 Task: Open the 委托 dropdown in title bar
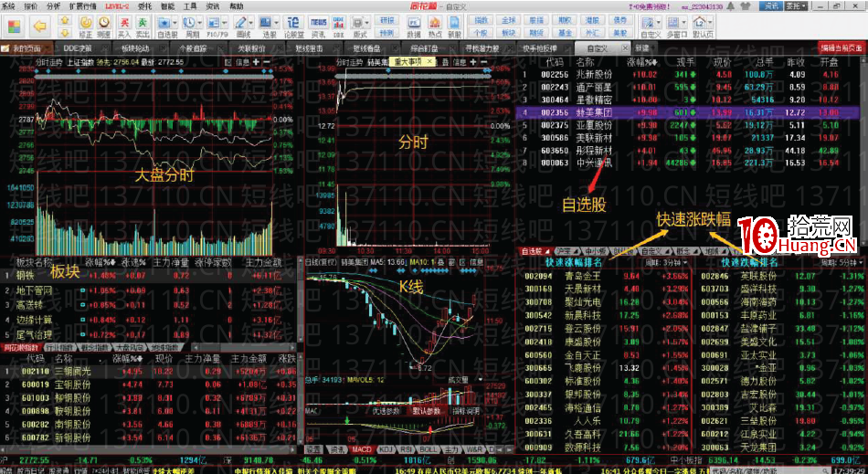pos(795,6)
